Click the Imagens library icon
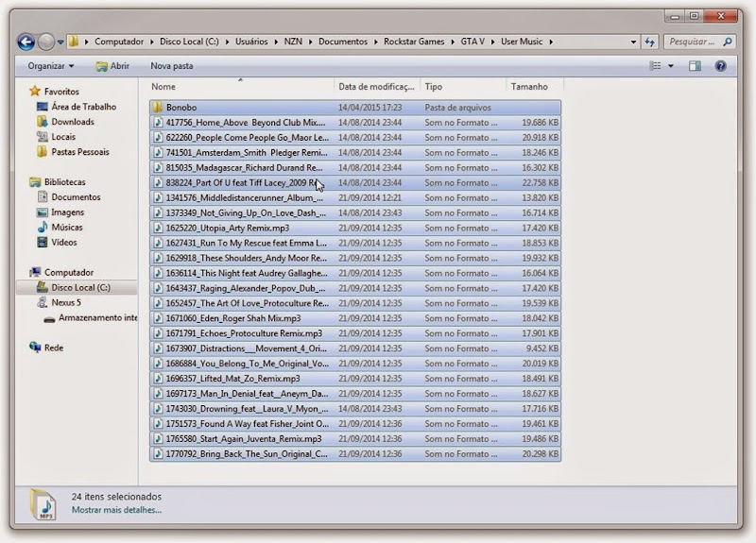Image resolution: width=756 pixels, height=543 pixels. pos(43,212)
